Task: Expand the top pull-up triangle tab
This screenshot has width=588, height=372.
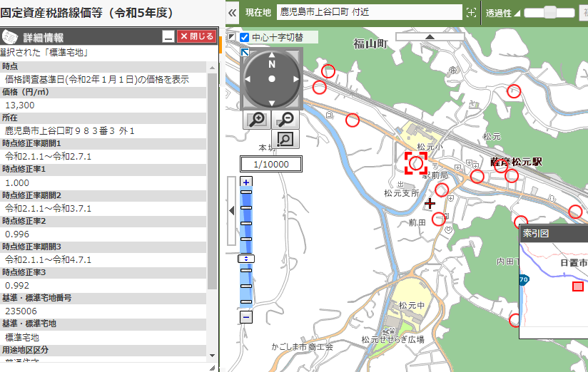Action: (x=430, y=36)
